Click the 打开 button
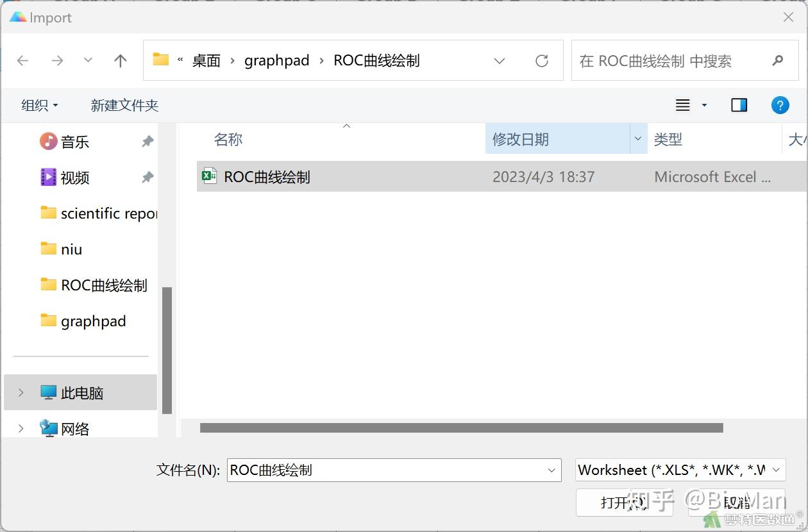This screenshot has height=532, width=808. (x=623, y=503)
